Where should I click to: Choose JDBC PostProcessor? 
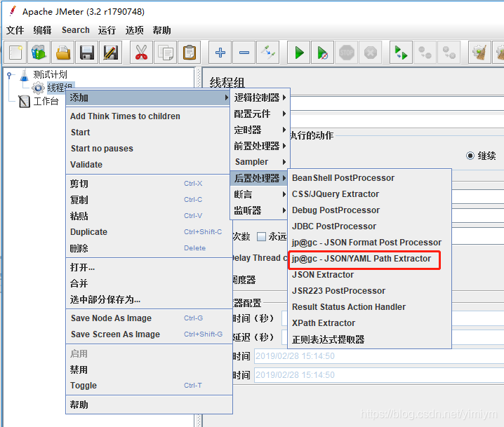(369, 226)
